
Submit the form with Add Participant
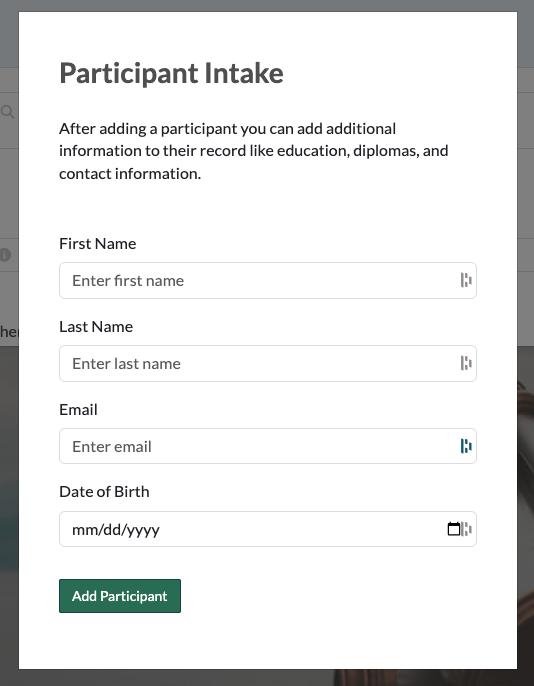(120, 596)
